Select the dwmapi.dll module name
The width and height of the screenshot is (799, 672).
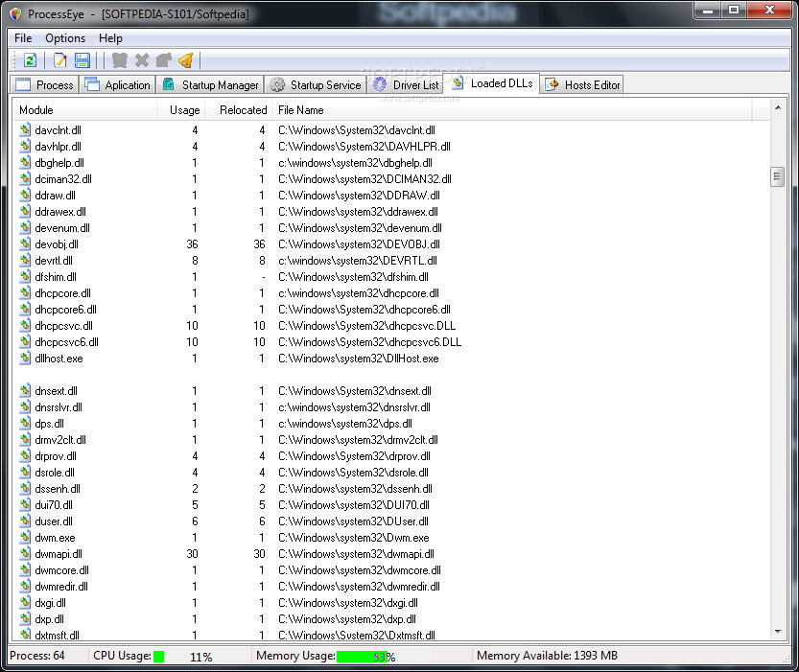59,553
